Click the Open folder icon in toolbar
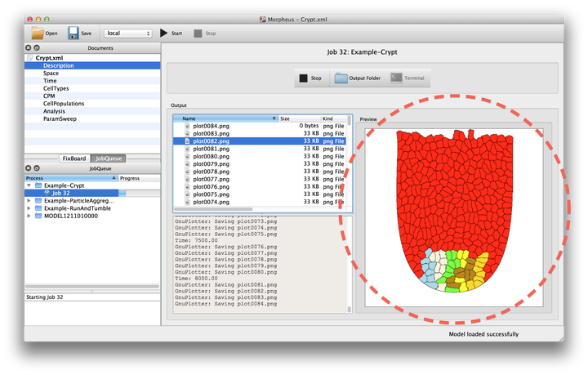 click(38, 33)
